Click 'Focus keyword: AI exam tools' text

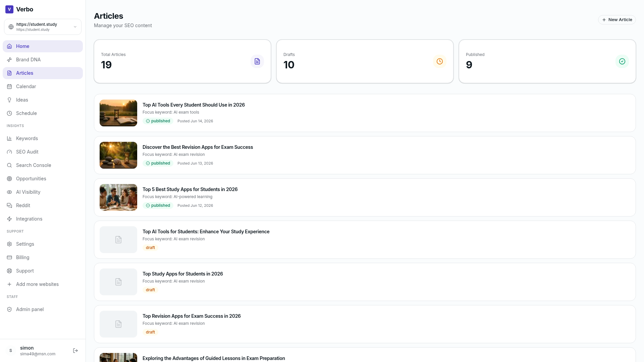coord(171,112)
